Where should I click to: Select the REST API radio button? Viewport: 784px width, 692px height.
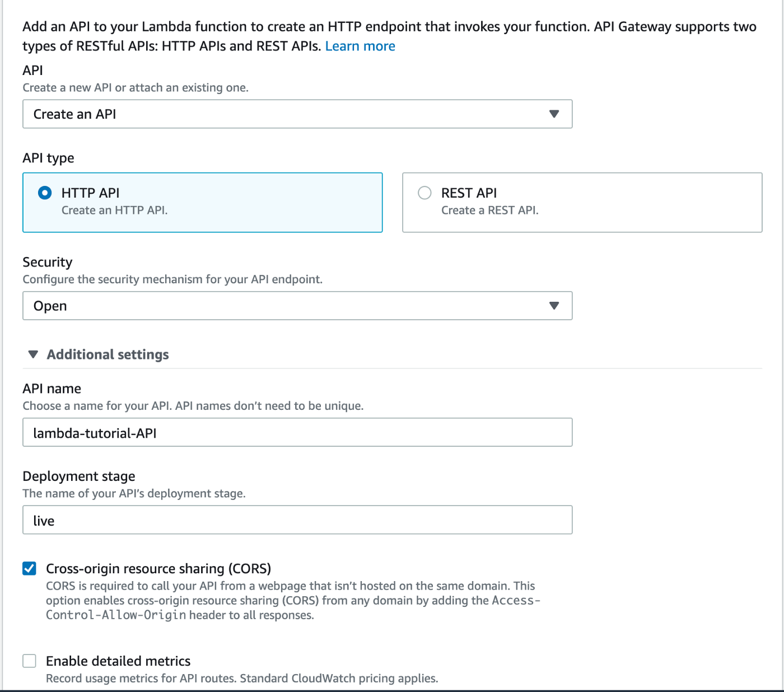point(424,193)
